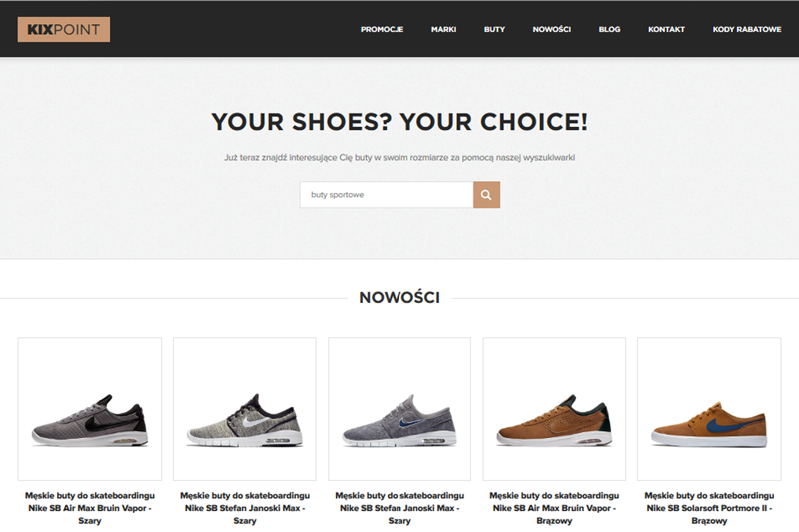The height and width of the screenshot is (532, 799).
Task: View brown Air Max Bruin Vapor image
Action: 554,409
